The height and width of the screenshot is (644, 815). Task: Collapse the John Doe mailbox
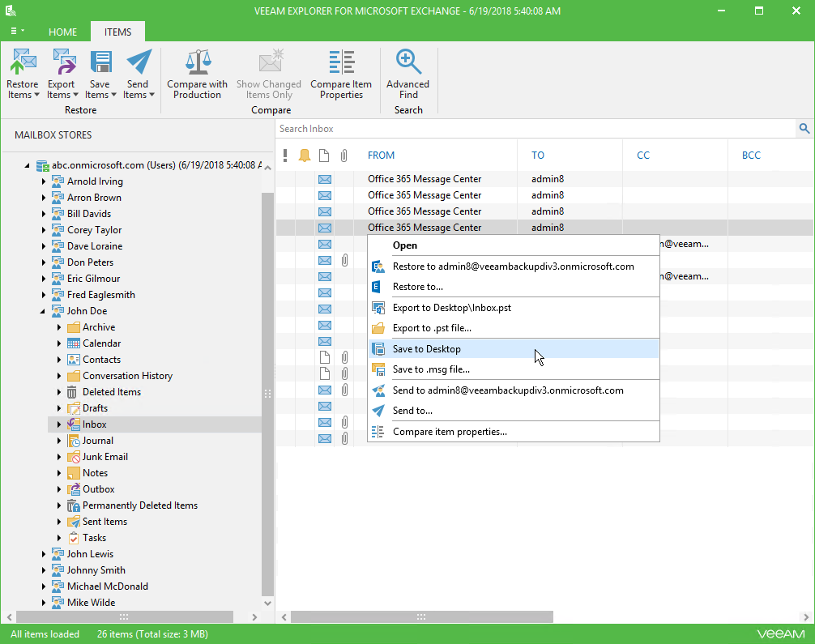(43, 311)
